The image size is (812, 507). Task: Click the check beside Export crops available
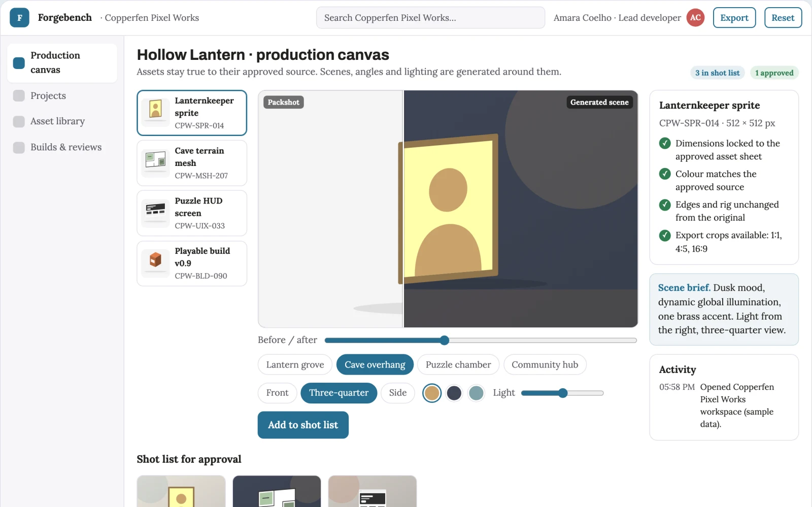665,235
